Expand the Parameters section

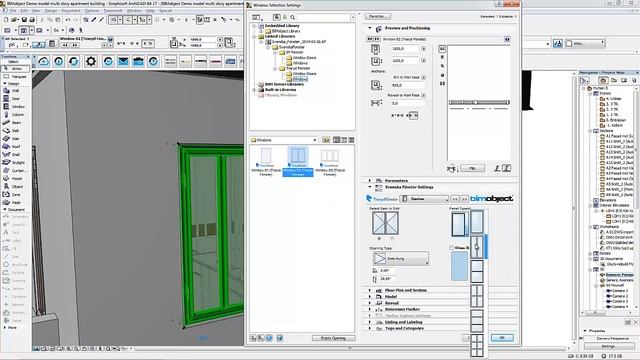point(370,180)
